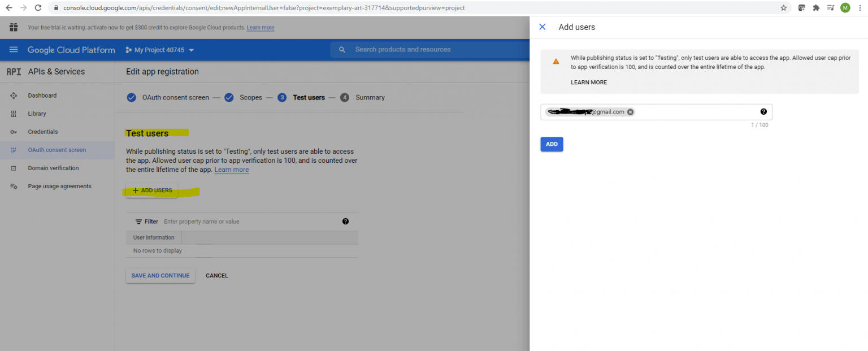Open the navigation hamburger menu icon
The image size is (868, 351).
point(14,50)
